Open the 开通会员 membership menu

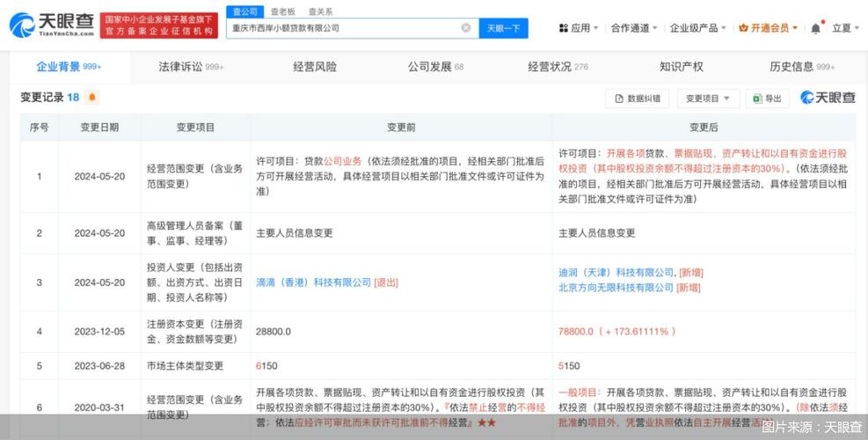[x=769, y=27]
